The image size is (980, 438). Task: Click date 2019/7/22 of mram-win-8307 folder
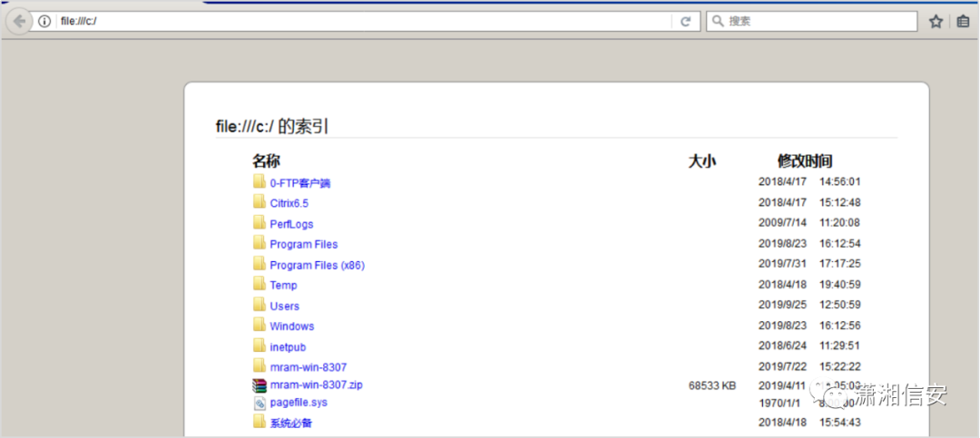pos(782,366)
